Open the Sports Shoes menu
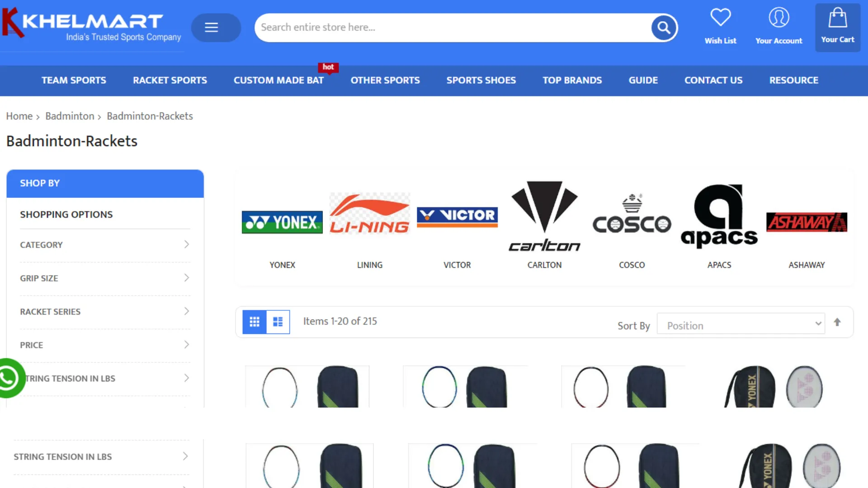 click(481, 80)
